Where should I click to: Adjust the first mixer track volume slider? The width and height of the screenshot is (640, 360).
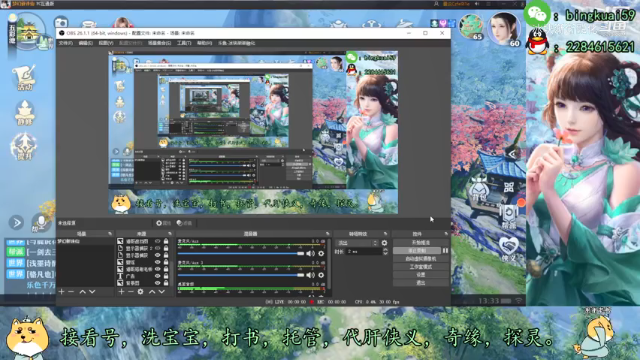pos(241,253)
